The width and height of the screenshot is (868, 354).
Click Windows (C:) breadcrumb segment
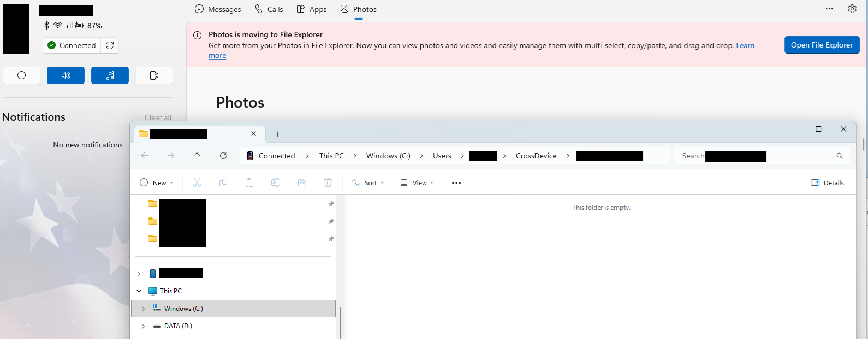(x=388, y=156)
